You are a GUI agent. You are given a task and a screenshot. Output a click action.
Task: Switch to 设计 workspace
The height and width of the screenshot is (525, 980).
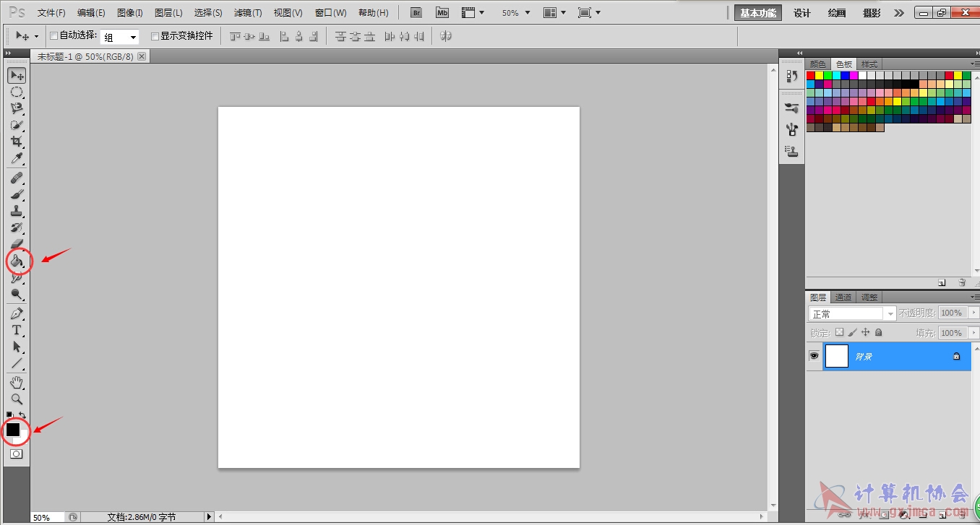tap(802, 12)
